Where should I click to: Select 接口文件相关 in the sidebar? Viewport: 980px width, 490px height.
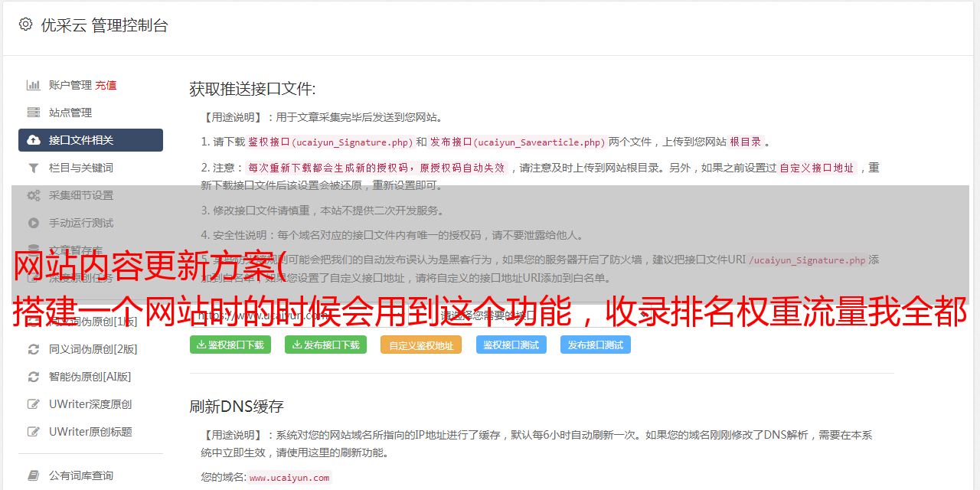point(90,140)
